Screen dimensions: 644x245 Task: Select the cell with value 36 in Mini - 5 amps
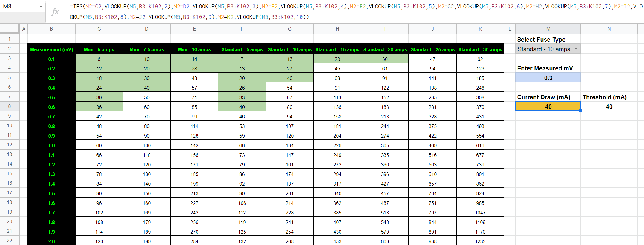coord(99,107)
